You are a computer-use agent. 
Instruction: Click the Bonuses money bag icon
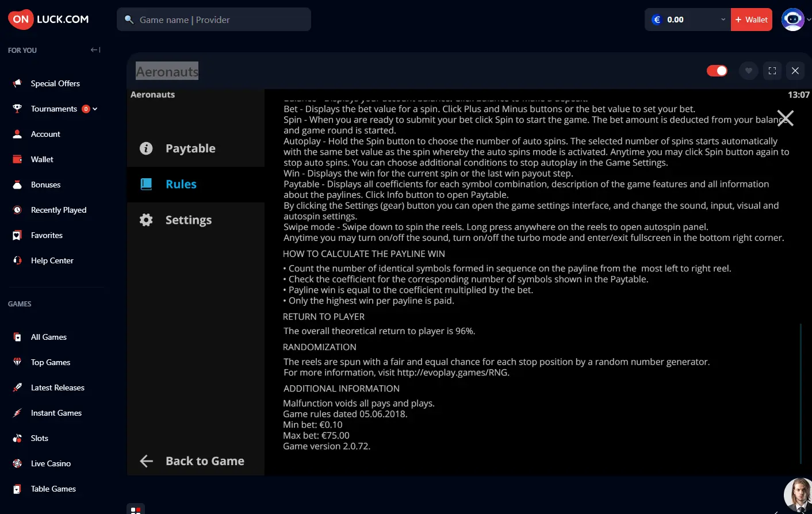(17, 185)
